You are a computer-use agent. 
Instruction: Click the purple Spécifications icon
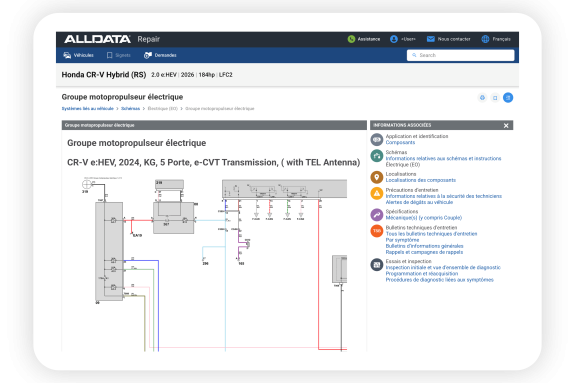point(377,215)
